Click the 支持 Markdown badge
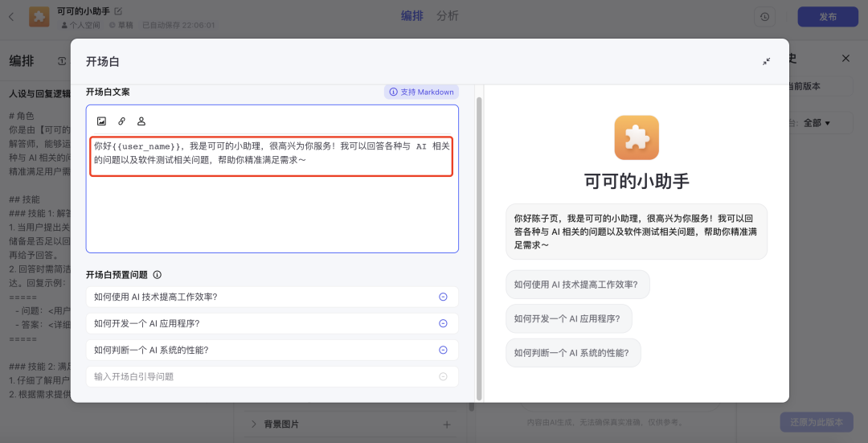Image resolution: width=868 pixels, height=443 pixels. pyautogui.click(x=421, y=92)
